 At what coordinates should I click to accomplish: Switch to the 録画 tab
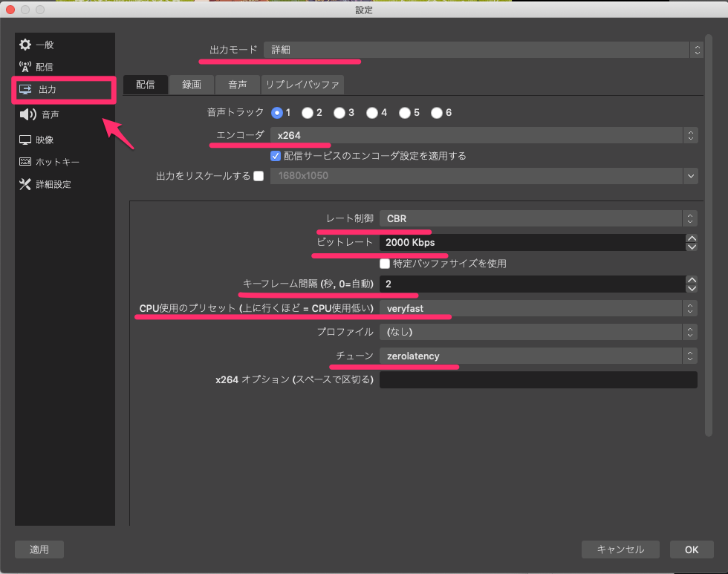pyautogui.click(x=192, y=85)
